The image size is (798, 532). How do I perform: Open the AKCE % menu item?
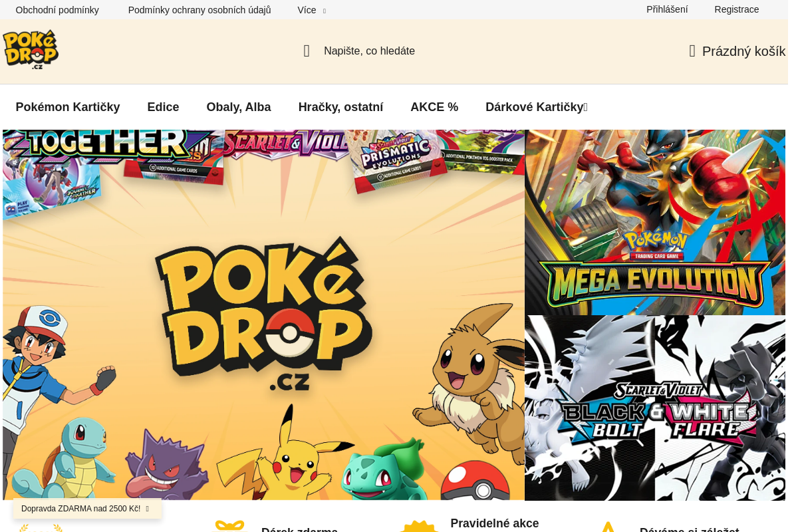pos(434,107)
